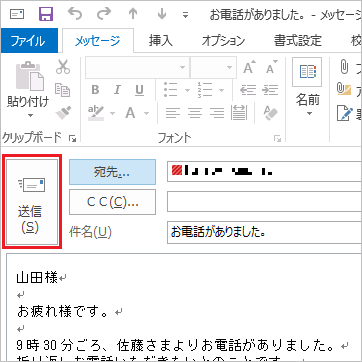The image size is (362, 362).
Task: Open the font name combo box
Action: [137, 67]
